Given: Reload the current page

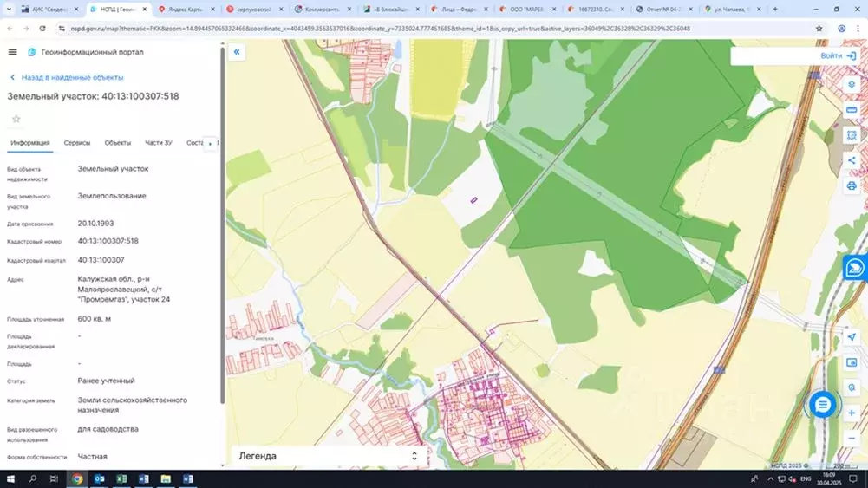Looking at the screenshot, I should click(42, 29).
